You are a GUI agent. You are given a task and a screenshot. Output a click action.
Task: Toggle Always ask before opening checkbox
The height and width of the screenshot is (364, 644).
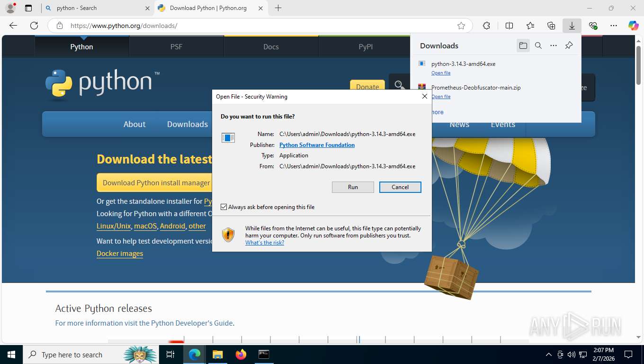[x=224, y=207]
